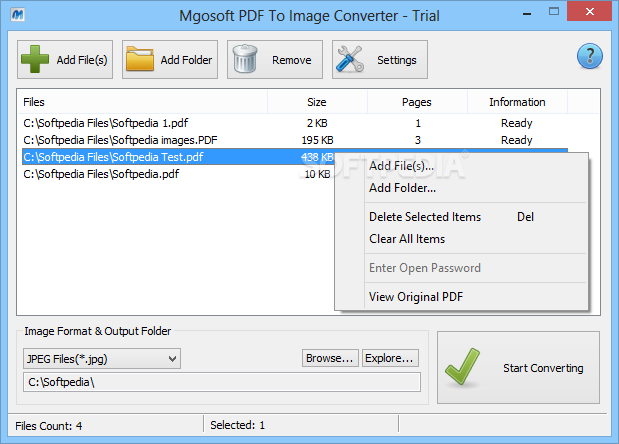Click the output folder path field
Screen dimensions: 619x444
[222, 382]
